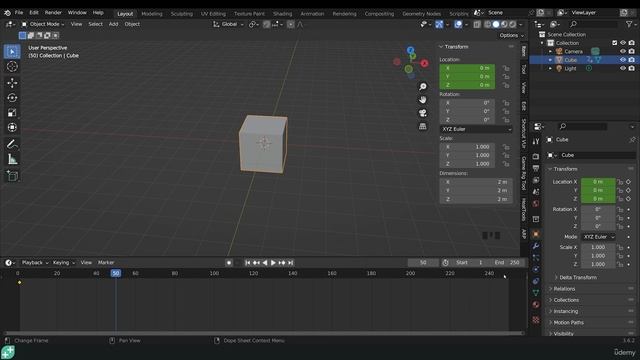The image size is (640, 360).
Task: Click the zoom view magnifier icon
Action: click(x=423, y=87)
